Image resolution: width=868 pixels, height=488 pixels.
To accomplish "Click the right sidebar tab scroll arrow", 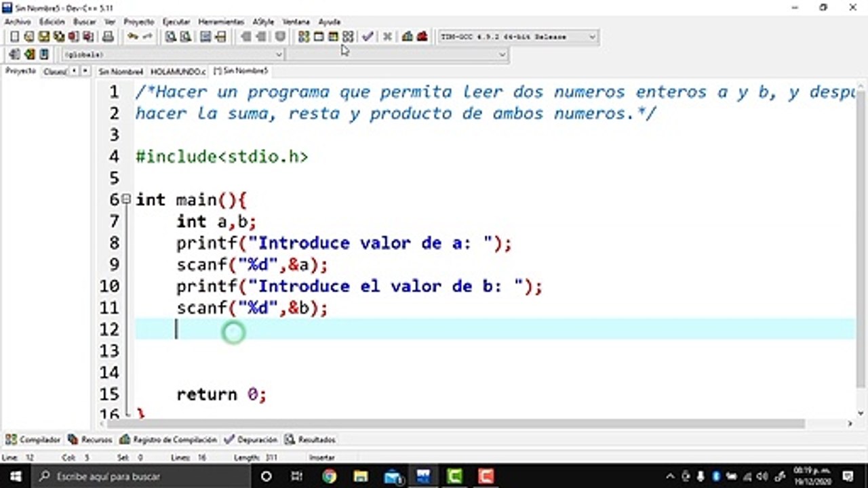I will [x=85, y=71].
